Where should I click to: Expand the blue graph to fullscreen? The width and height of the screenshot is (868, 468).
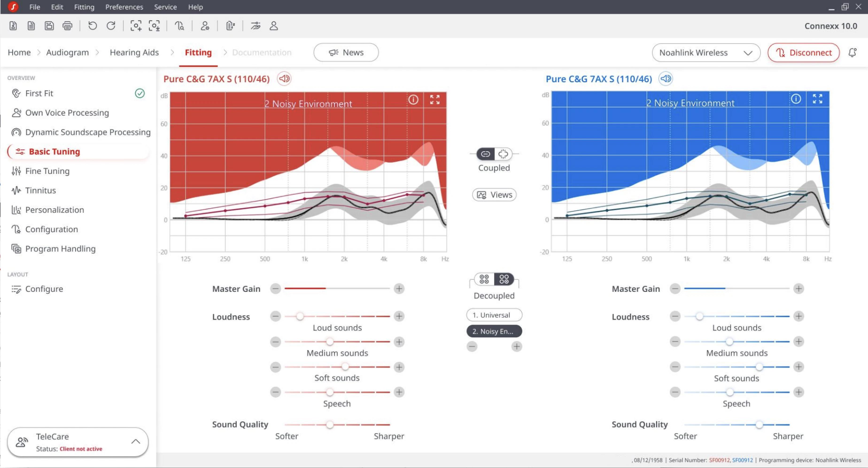click(x=818, y=99)
